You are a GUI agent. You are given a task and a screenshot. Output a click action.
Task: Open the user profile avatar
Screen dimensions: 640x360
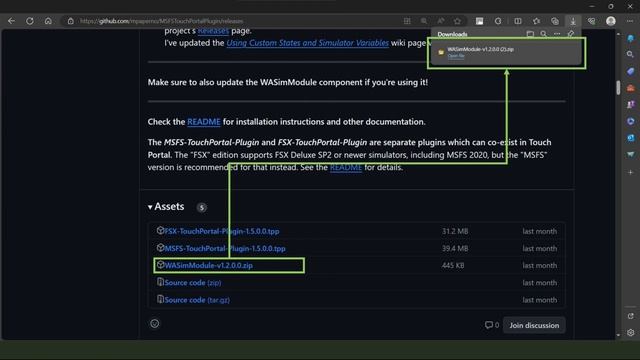(x=611, y=21)
